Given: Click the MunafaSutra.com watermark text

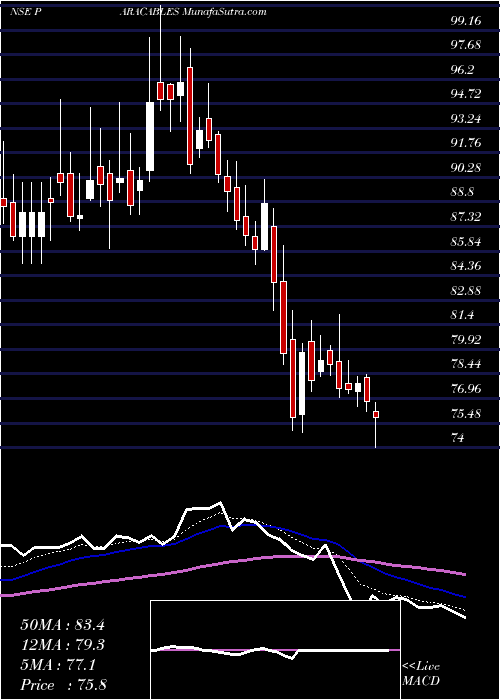Looking at the screenshot, I should (224, 12).
